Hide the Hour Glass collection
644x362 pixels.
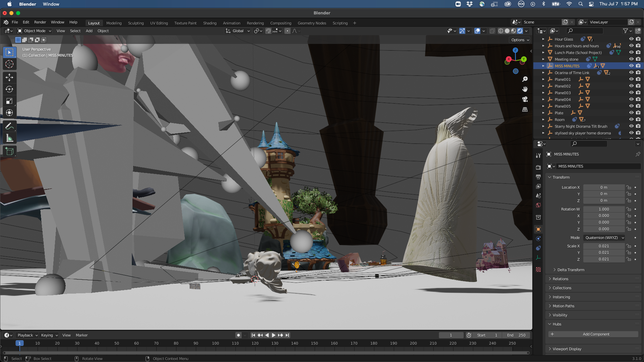[x=631, y=39]
